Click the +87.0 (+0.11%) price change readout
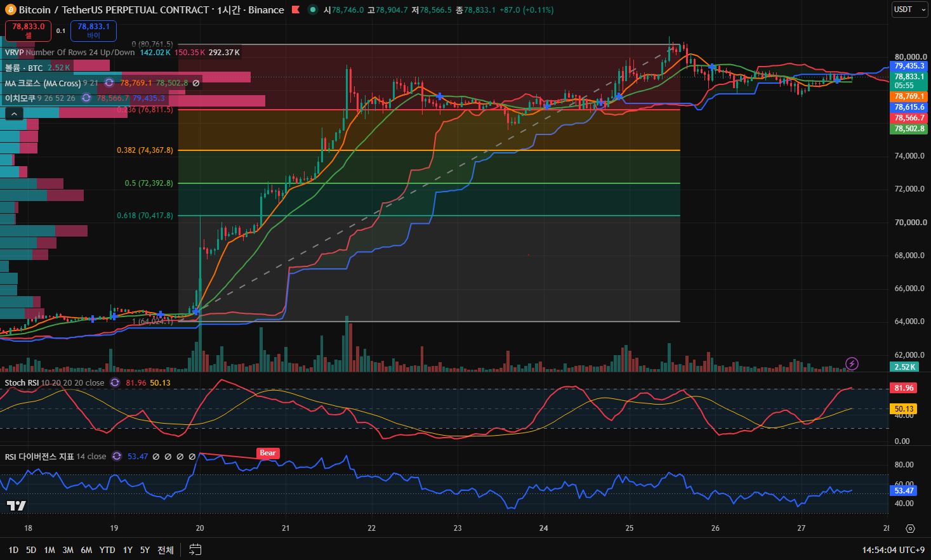 pos(526,10)
